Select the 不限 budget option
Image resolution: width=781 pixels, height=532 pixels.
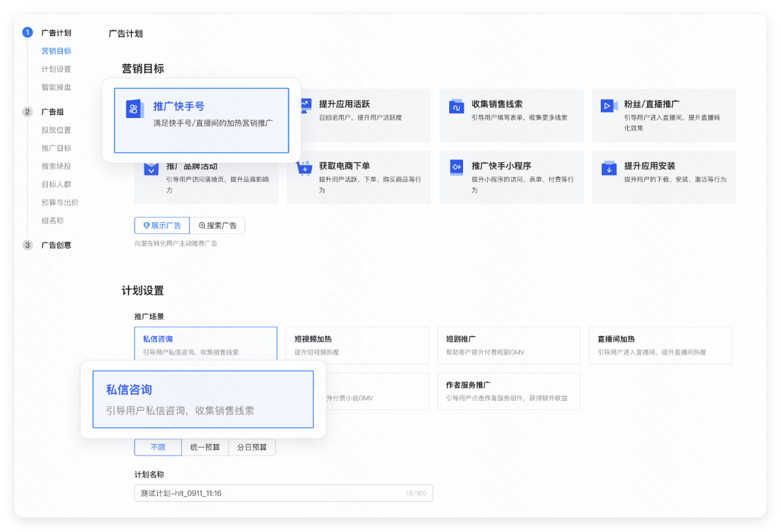158,447
